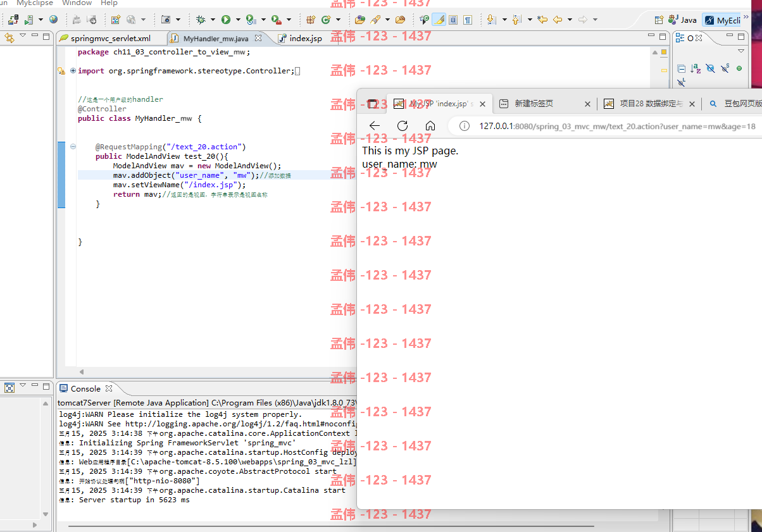Click the Last Edit Location arrow icon
The image size is (762, 532).
click(x=542, y=20)
